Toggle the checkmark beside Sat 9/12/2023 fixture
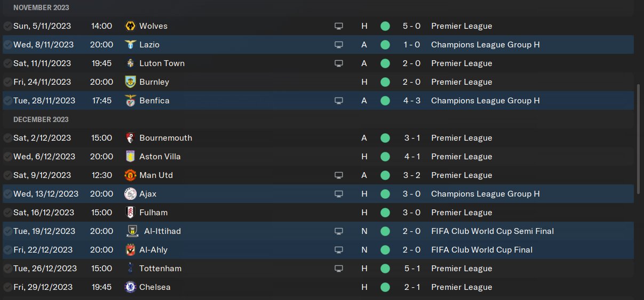 [x=7, y=175]
